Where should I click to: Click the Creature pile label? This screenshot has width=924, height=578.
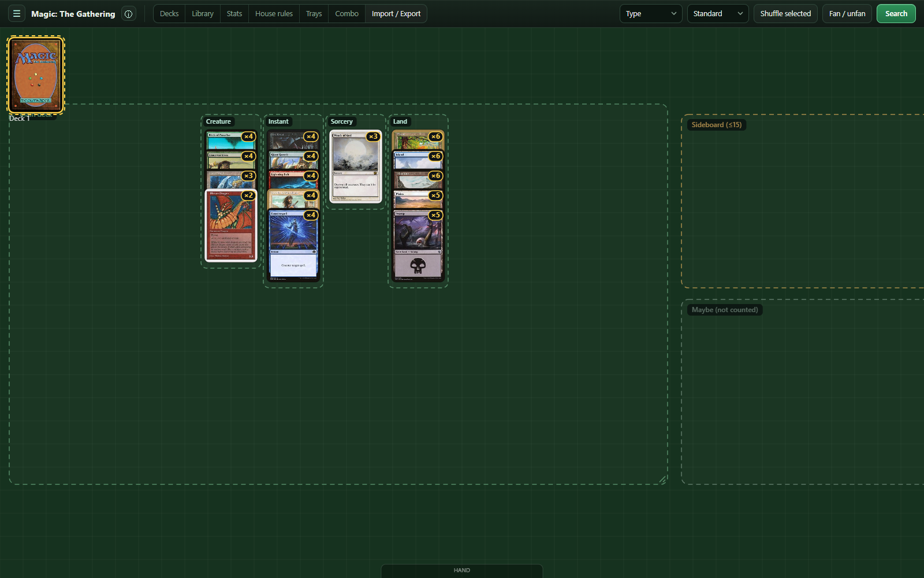(218, 121)
